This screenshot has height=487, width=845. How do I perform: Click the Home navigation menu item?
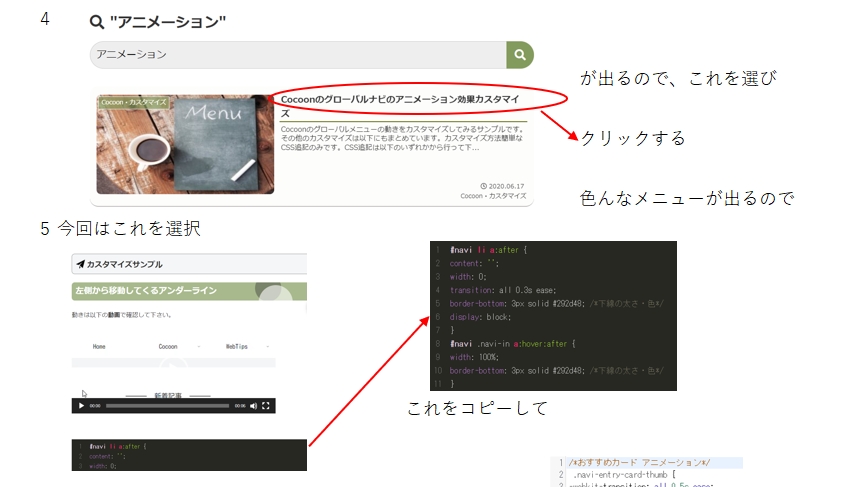[99, 346]
